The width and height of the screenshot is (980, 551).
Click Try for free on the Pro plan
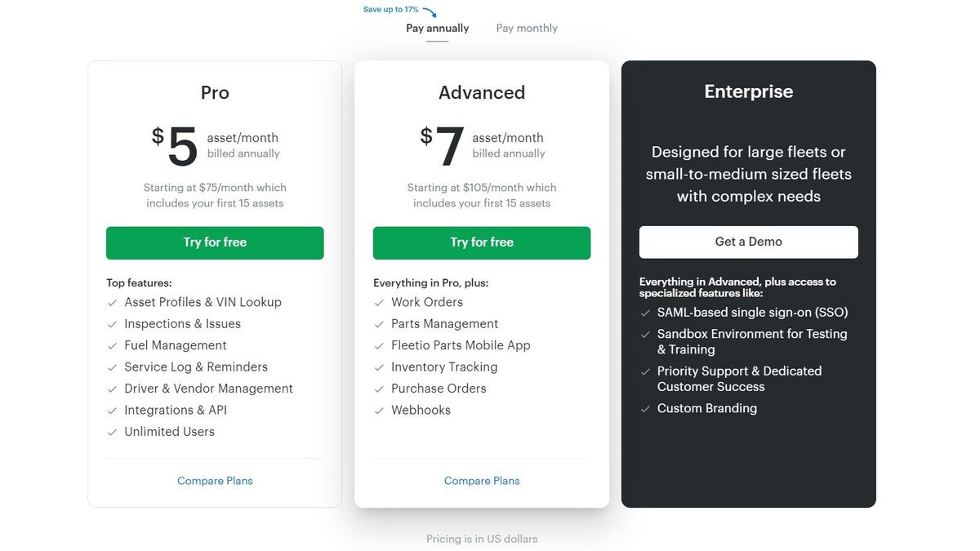215,242
